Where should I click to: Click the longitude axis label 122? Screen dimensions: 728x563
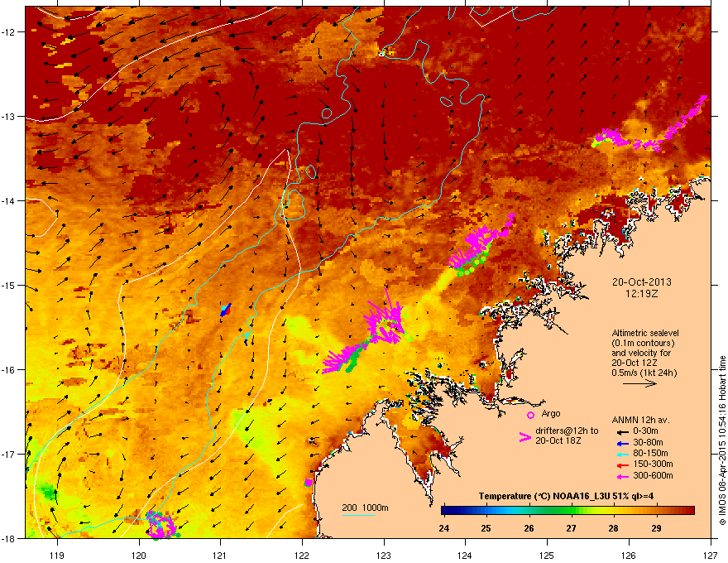302,555
